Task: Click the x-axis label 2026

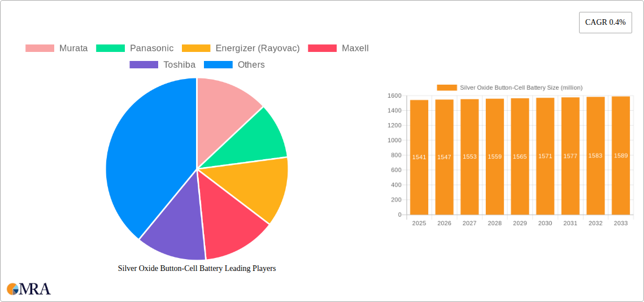Action: (x=444, y=223)
